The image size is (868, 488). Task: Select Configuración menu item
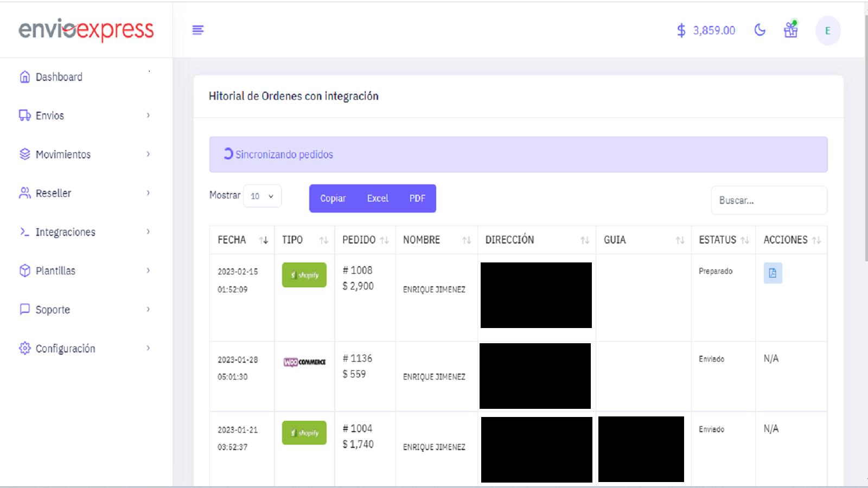pos(66,349)
